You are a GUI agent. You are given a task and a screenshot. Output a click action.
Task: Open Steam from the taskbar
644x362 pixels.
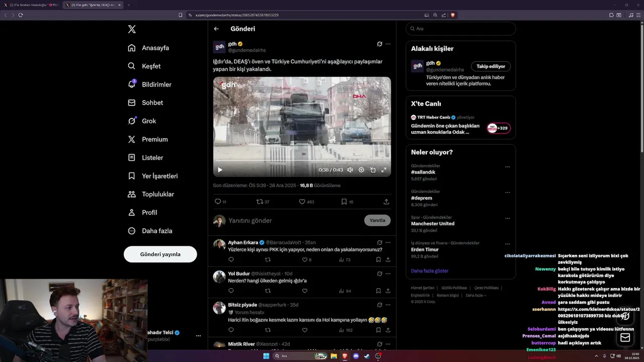point(367,356)
